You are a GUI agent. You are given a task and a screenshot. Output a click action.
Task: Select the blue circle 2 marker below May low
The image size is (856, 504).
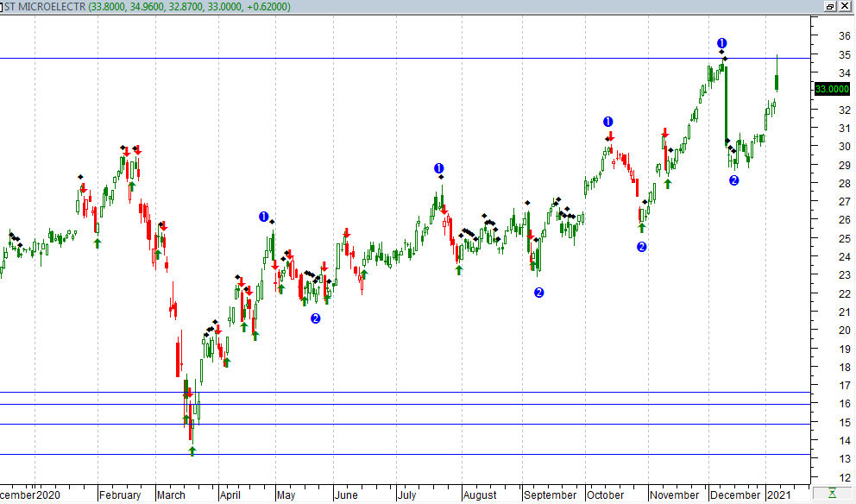[x=316, y=318]
